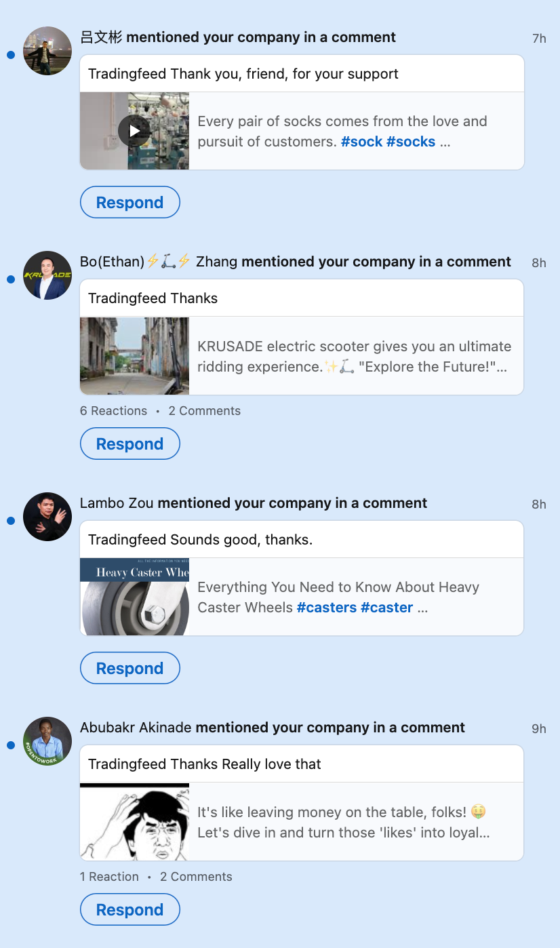
Task: Open 吕文彬's profile picture
Action: click(x=47, y=51)
